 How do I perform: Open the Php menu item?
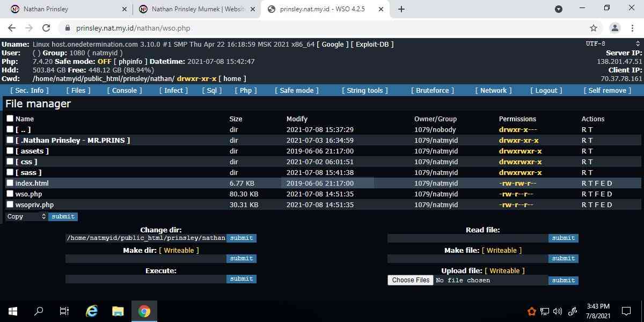[245, 90]
